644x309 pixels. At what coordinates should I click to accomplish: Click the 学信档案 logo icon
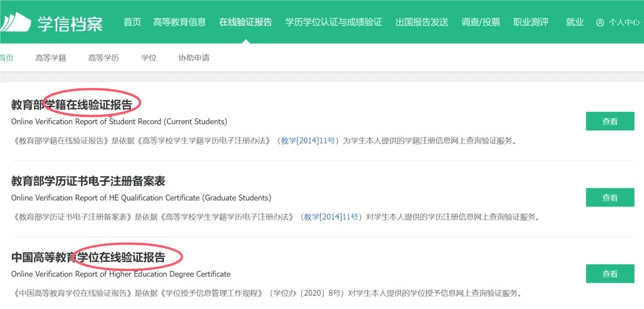click(15, 22)
